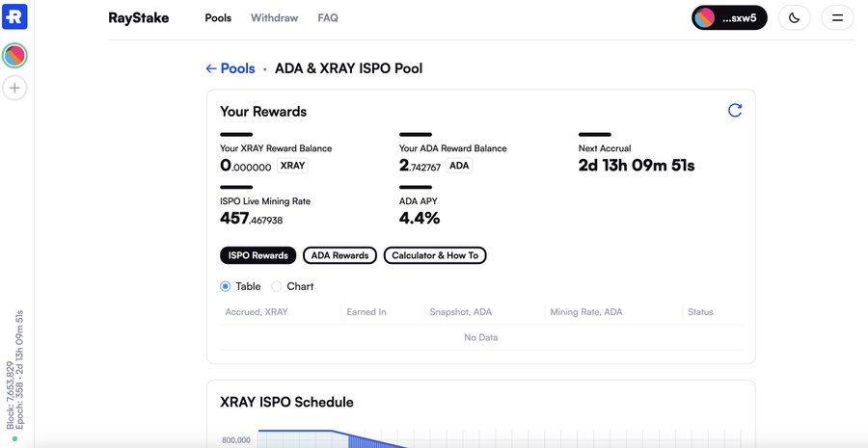Follow Pools breadcrumb link

[x=237, y=68]
